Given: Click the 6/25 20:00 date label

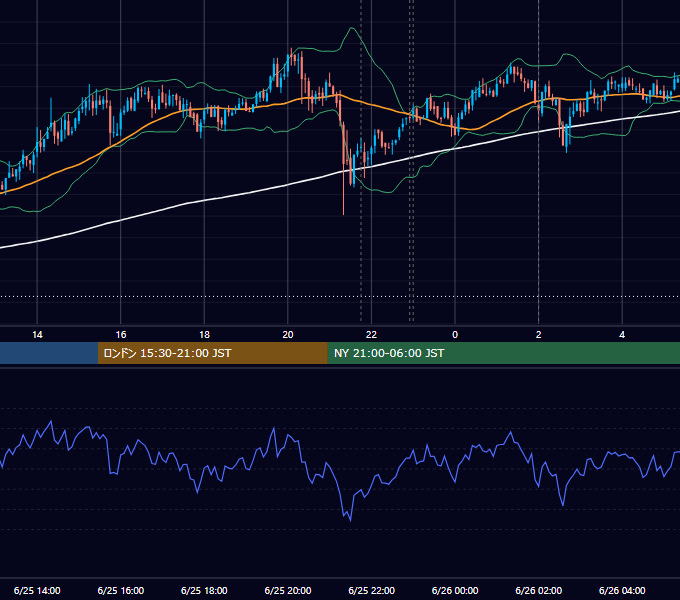Looking at the screenshot, I should [288, 590].
